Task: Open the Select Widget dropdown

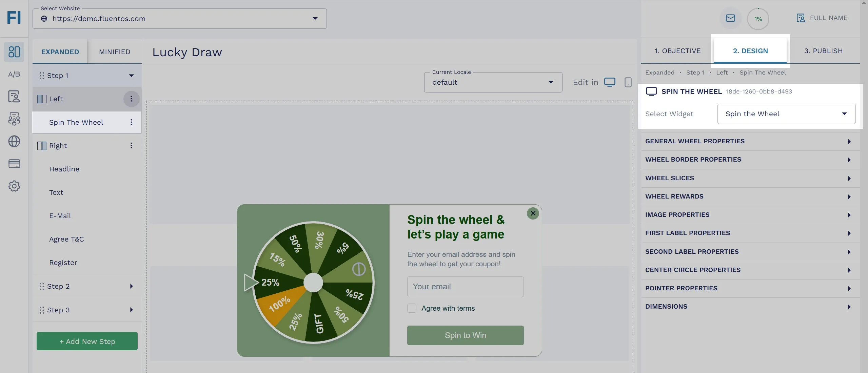Action: pyautogui.click(x=786, y=114)
